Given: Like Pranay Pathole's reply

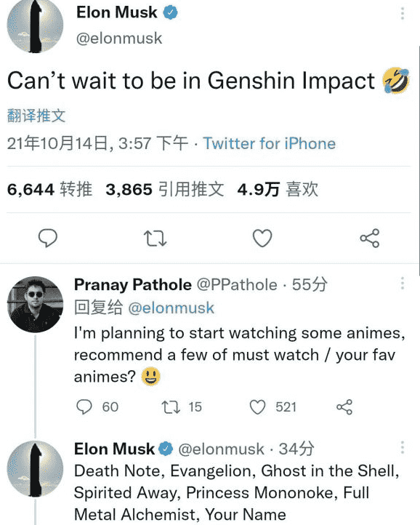Looking at the screenshot, I should click(257, 407).
